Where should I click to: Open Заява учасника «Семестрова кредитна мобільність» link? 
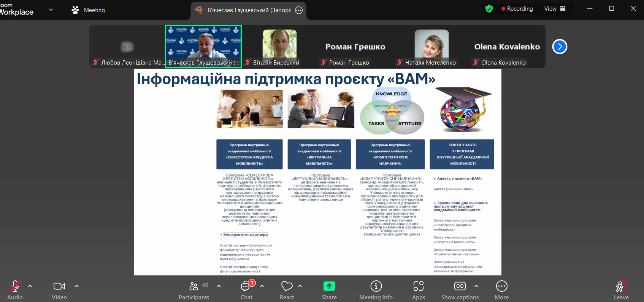click(x=455, y=225)
